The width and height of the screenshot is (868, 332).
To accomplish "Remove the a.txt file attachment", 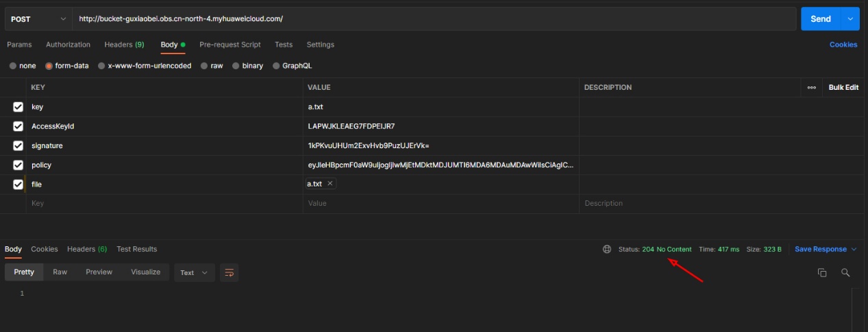I will (x=330, y=184).
